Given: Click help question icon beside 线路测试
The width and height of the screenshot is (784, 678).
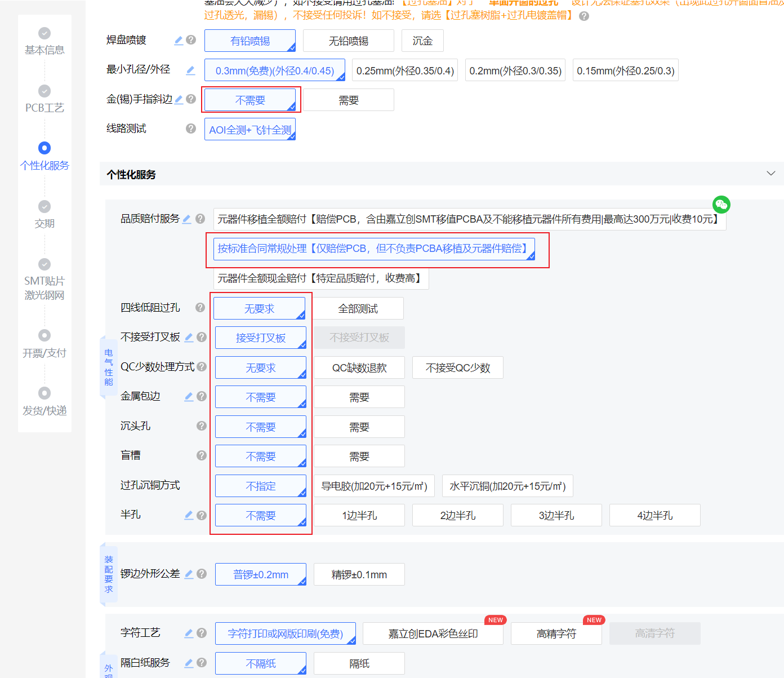Looking at the screenshot, I should pos(191,128).
